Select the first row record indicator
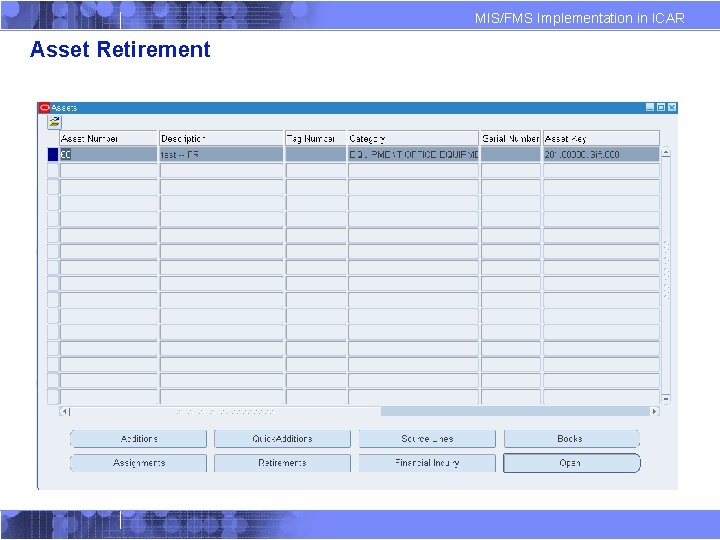 point(53,155)
